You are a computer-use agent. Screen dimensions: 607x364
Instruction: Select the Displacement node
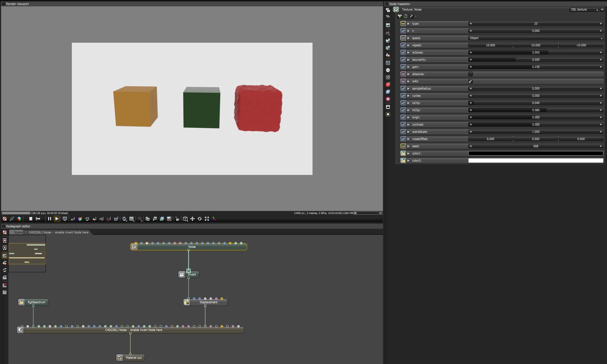point(208,302)
